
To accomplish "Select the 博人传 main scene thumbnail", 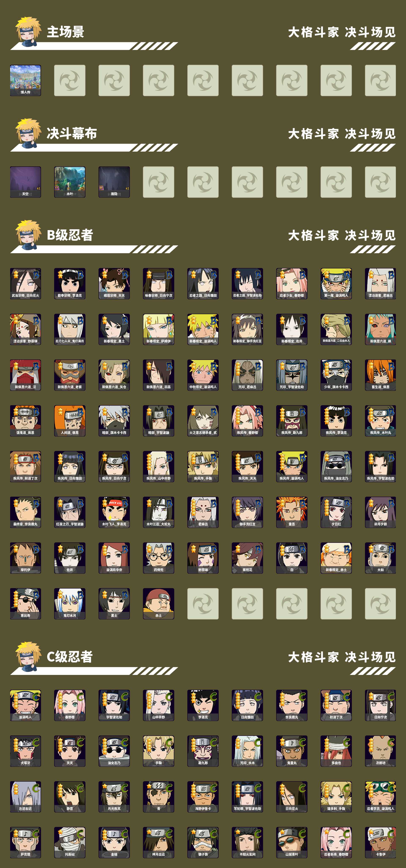I will click(x=26, y=80).
